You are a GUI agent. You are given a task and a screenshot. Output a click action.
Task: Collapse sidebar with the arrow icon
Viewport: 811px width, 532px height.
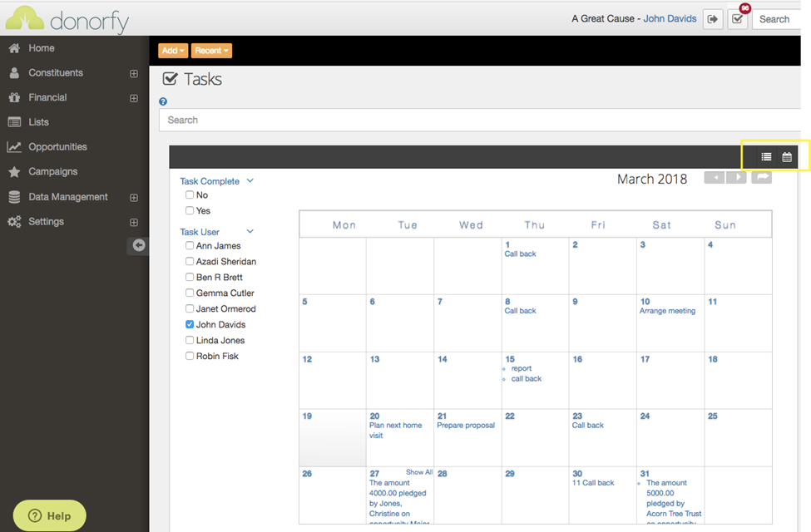click(x=139, y=244)
